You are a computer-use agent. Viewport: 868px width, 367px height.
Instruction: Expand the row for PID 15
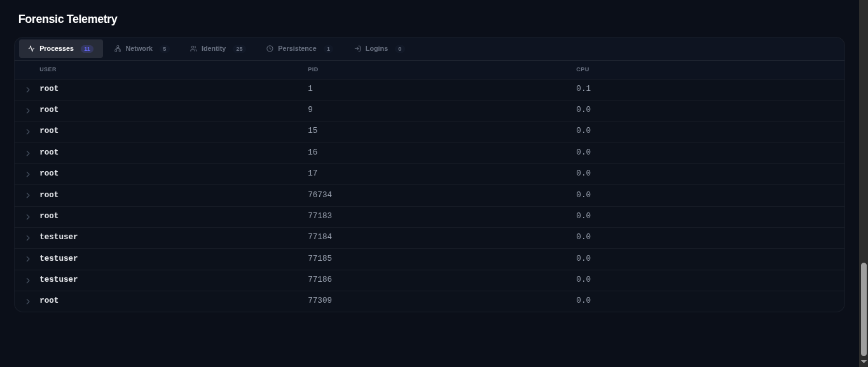click(x=28, y=132)
